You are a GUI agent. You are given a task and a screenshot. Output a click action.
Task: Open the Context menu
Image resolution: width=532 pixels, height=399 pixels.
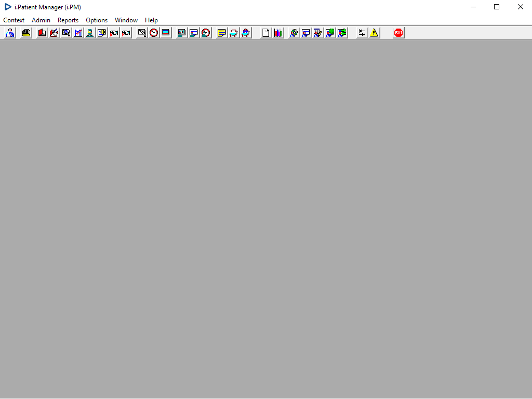coord(14,20)
